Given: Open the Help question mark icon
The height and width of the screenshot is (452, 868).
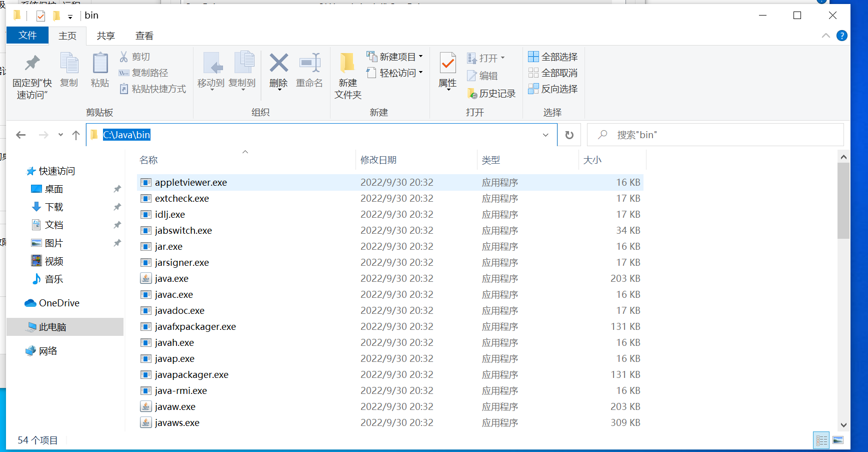Looking at the screenshot, I should [x=842, y=36].
